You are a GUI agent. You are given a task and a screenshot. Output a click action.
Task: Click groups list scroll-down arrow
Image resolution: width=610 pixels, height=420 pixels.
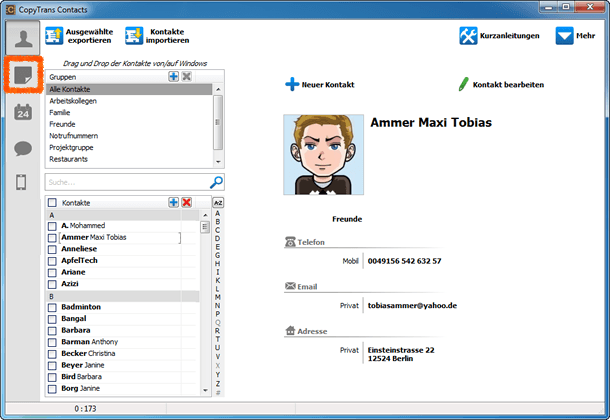pos(218,161)
